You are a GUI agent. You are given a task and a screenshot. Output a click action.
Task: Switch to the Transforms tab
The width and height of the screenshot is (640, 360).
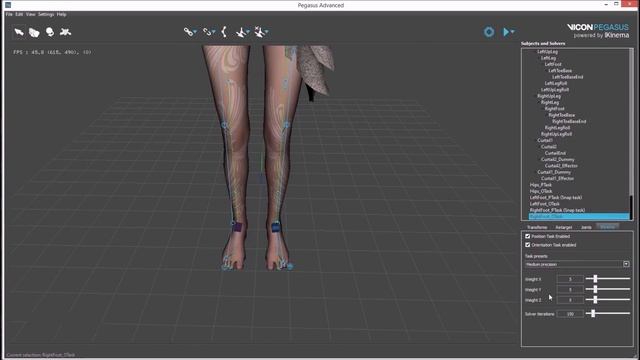pos(537,227)
